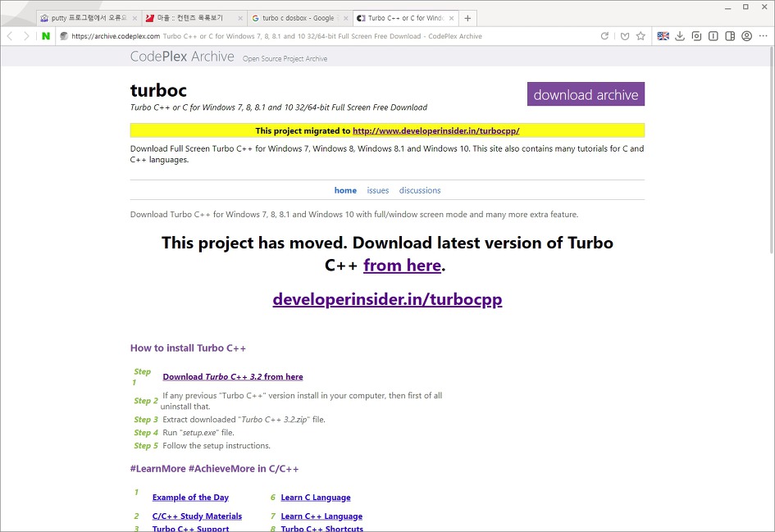Close the Turbo C++ for Windows tab
This screenshot has width=775, height=532.
451,18
